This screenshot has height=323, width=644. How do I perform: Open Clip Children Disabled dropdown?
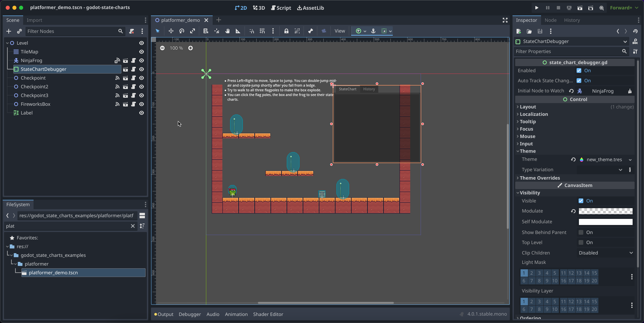pyautogui.click(x=606, y=253)
